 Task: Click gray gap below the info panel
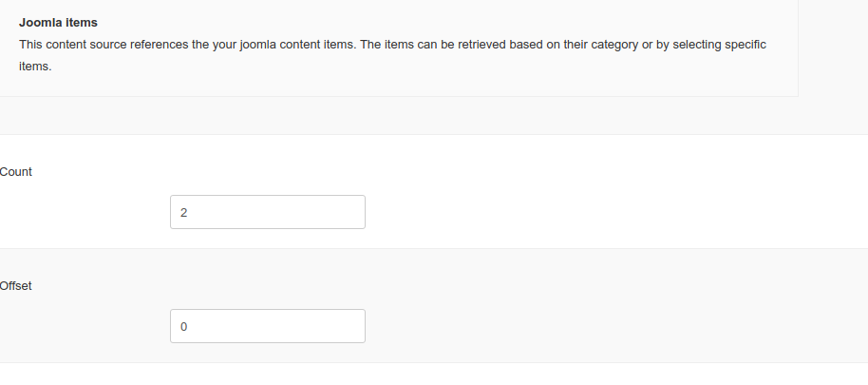[427, 116]
